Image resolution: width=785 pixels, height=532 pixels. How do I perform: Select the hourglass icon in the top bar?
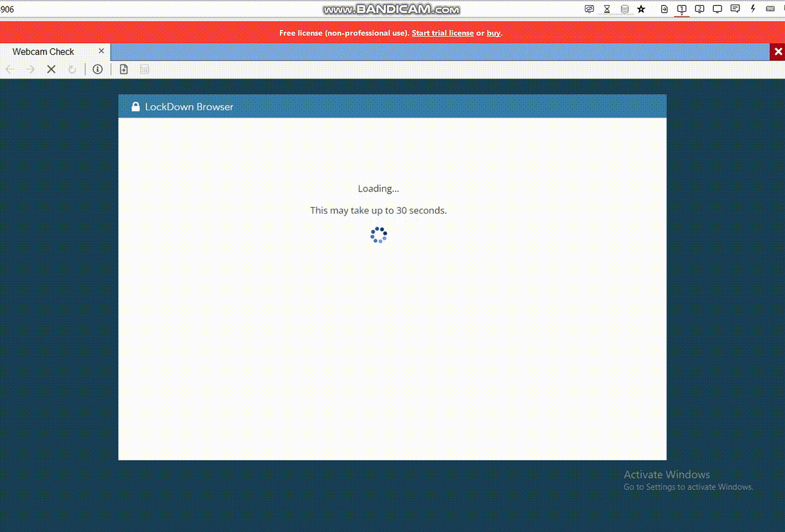point(606,8)
